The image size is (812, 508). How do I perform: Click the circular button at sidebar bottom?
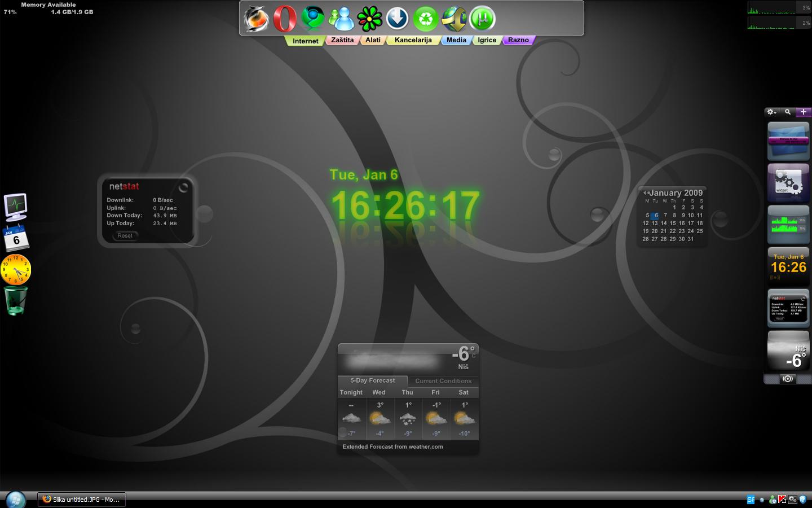788,379
